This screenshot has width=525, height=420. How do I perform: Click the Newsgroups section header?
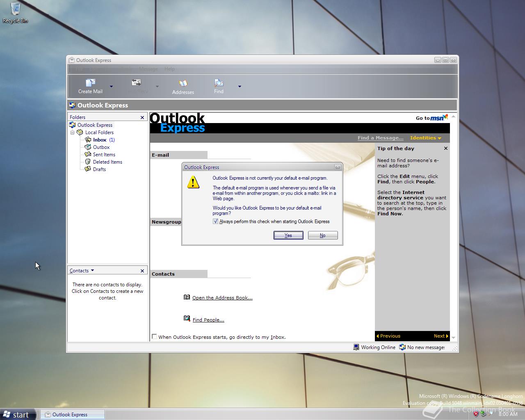[166, 222]
